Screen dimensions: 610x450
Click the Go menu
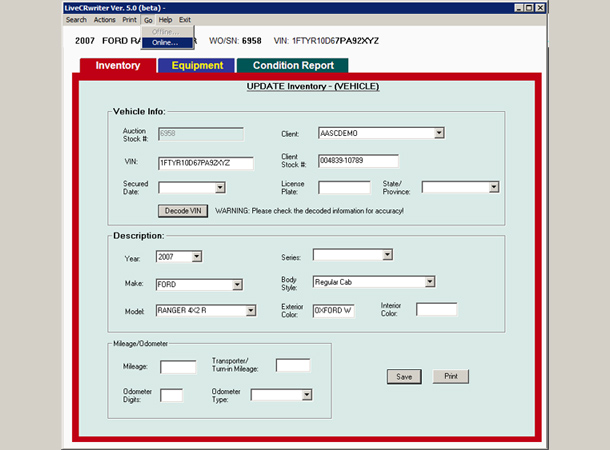148,20
